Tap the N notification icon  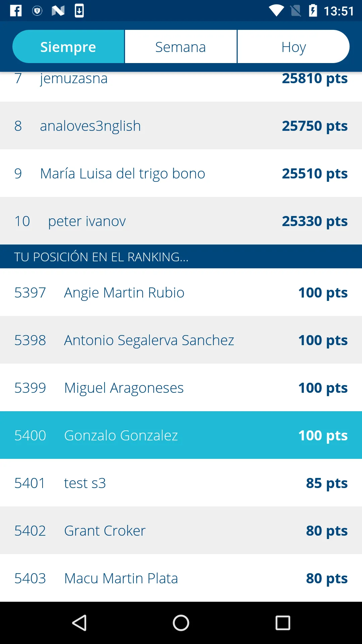tap(58, 11)
